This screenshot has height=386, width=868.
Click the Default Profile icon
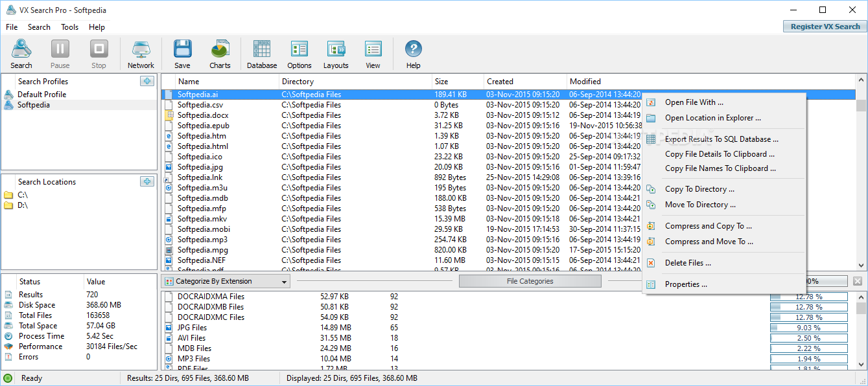pyautogui.click(x=8, y=95)
